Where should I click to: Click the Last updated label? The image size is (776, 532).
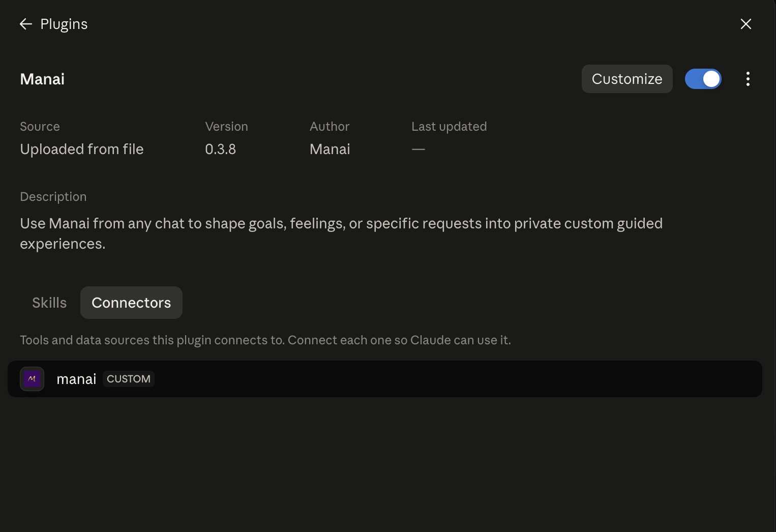[449, 126]
